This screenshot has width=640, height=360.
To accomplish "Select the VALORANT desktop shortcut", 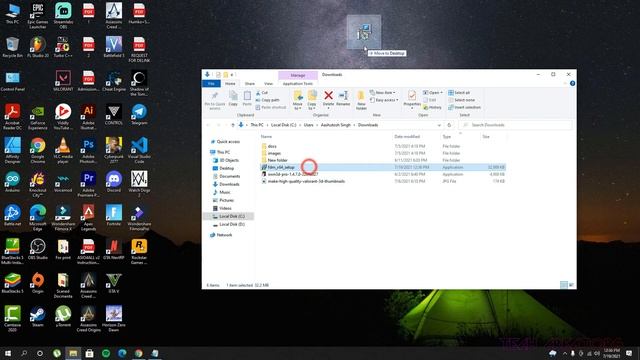I will (63, 80).
